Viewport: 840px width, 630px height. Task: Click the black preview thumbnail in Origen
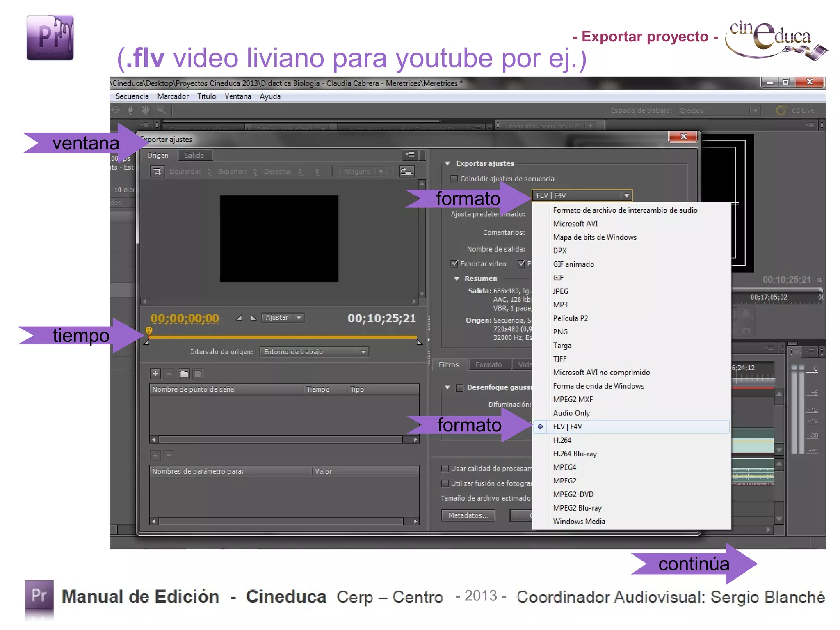tap(279, 238)
